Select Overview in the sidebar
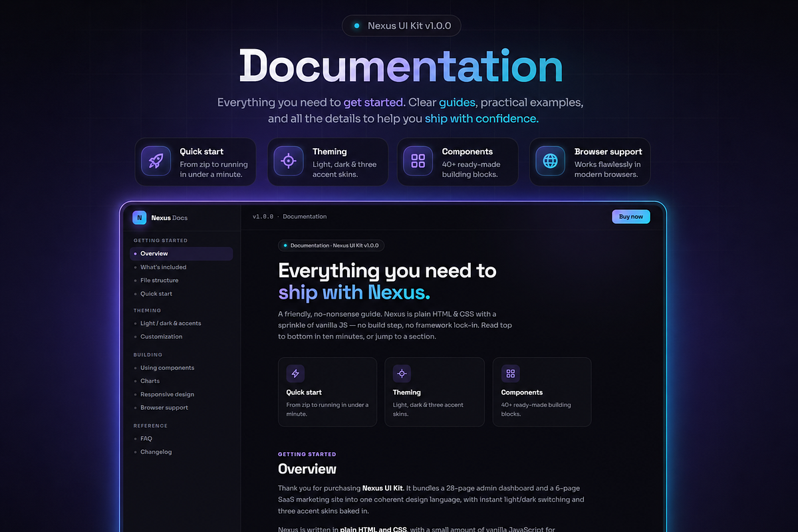798x532 pixels. pos(182,253)
